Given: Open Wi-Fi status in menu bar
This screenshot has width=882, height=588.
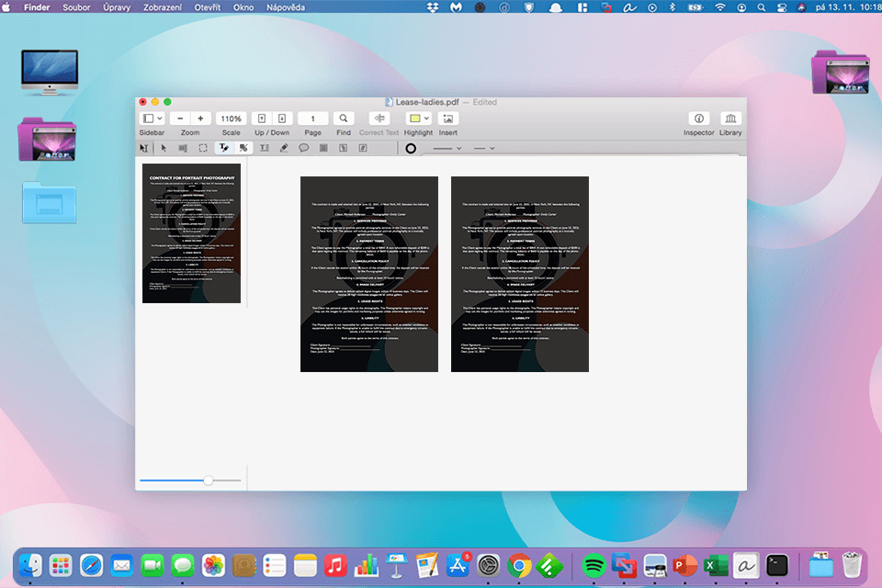Looking at the screenshot, I should point(720,7).
